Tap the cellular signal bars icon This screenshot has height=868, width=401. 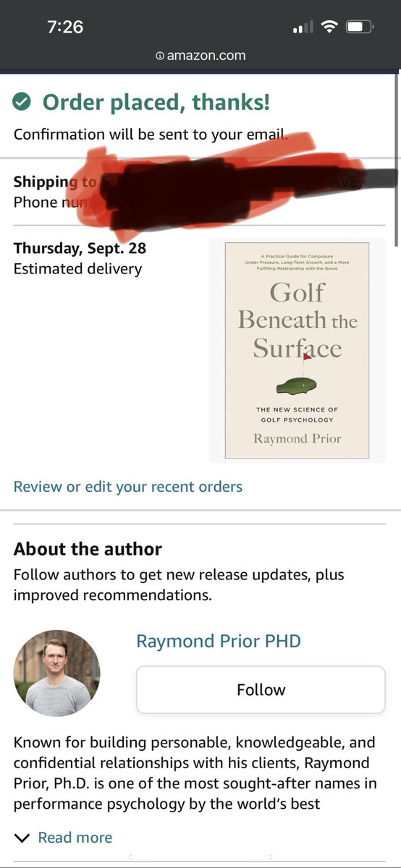[x=303, y=28]
